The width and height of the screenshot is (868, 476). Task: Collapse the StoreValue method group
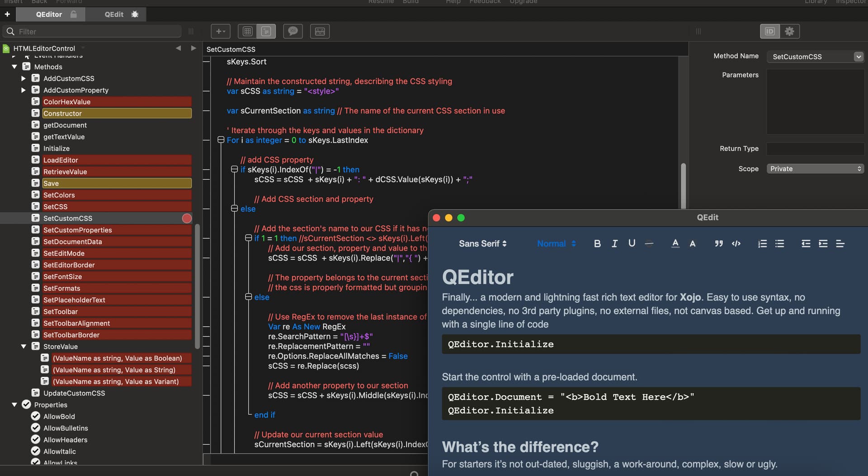point(24,346)
